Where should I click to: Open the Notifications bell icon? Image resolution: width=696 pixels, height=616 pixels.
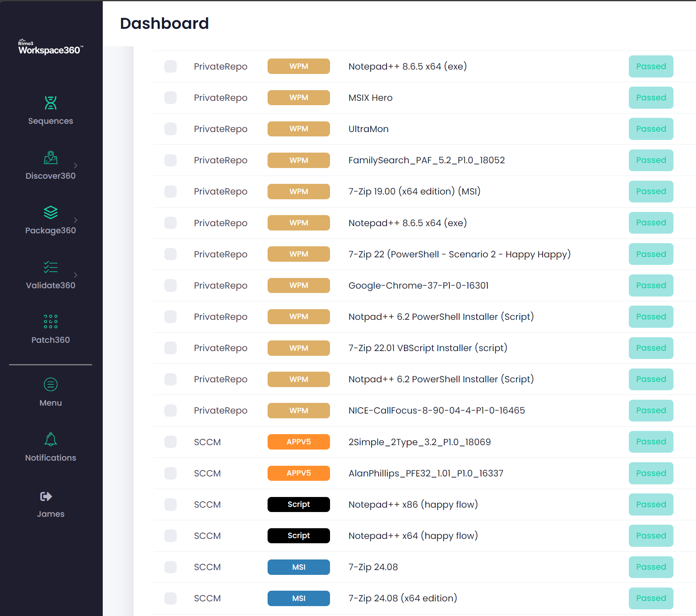tap(51, 439)
